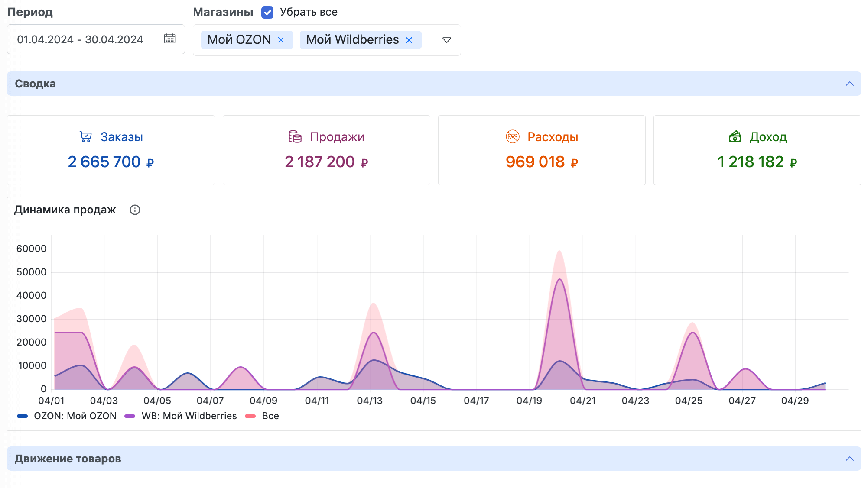The height and width of the screenshot is (488, 868).
Task: Click the Продажи card label
Action: point(337,137)
